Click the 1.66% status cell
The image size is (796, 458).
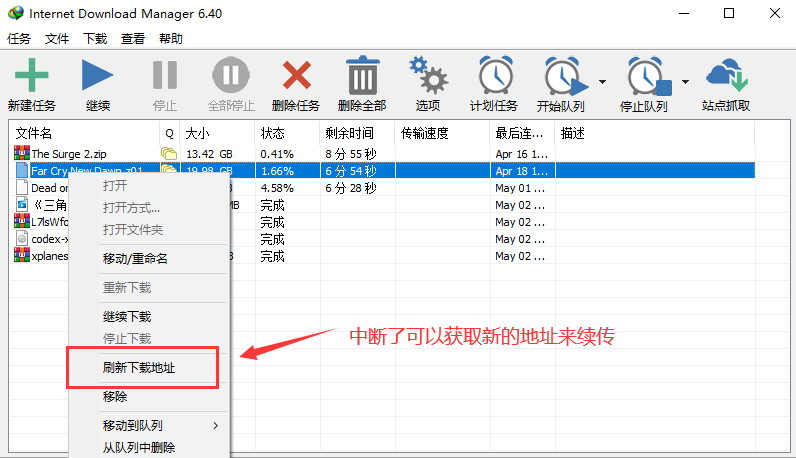277,171
